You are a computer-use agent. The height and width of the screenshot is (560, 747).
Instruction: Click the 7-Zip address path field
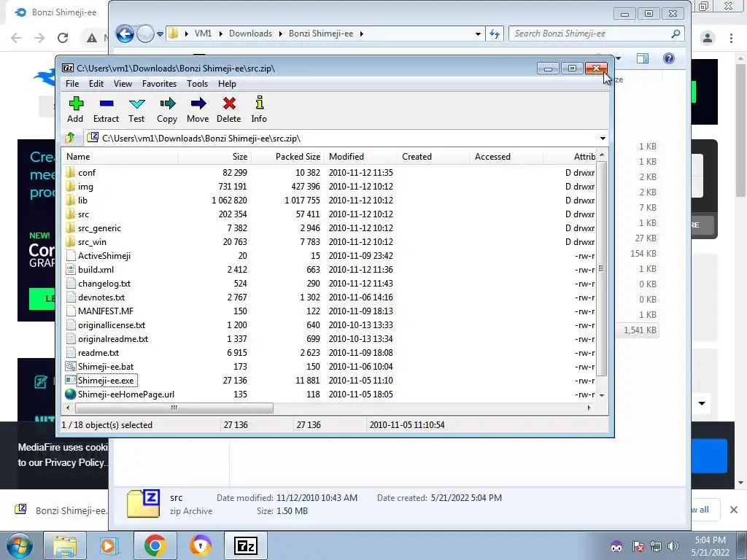pos(345,139)
